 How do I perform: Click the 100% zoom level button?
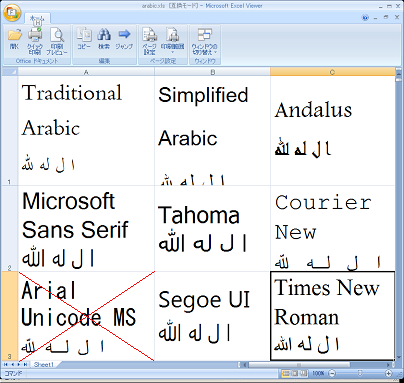pos(318,374)
